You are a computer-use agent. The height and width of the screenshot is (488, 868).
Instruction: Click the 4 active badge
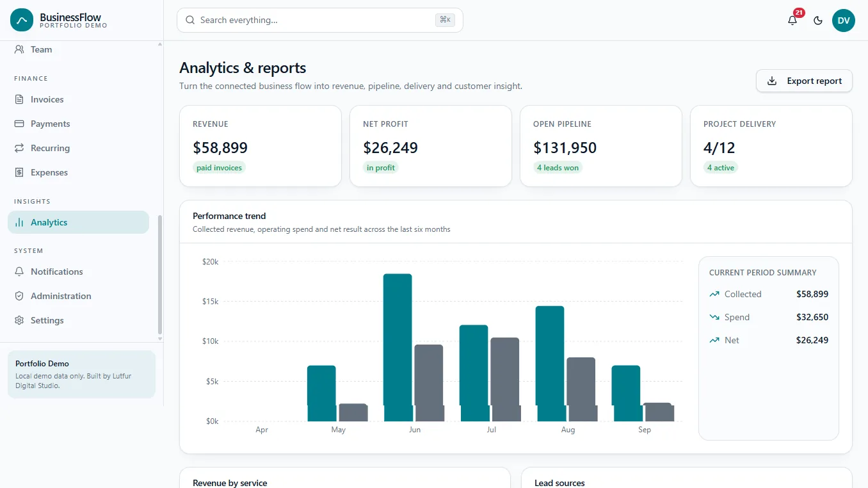click(x=721, y=168)
